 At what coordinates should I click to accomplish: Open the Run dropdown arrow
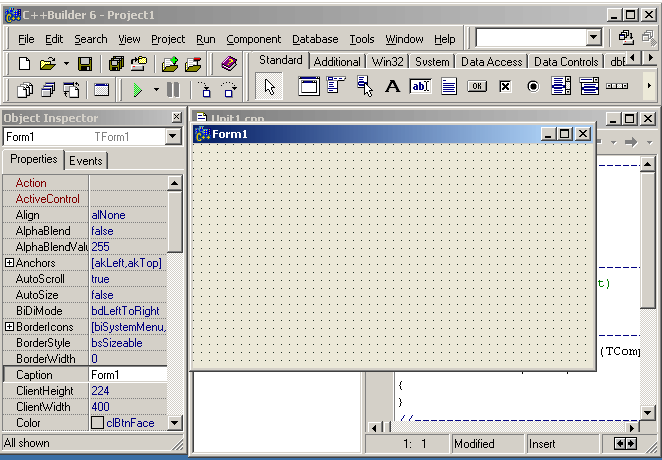pos(156,90)
